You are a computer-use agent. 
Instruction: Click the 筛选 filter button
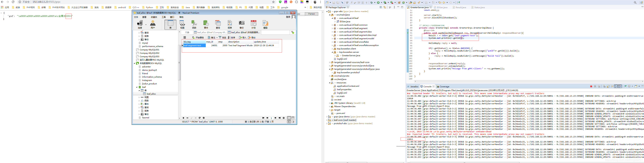222,38
